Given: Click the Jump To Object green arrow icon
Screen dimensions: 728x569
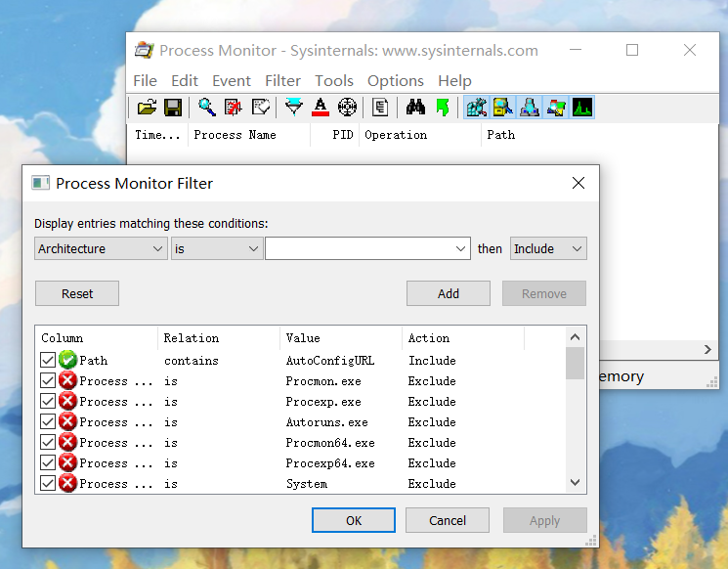Looking at the screenshot, I should (443, 108).
